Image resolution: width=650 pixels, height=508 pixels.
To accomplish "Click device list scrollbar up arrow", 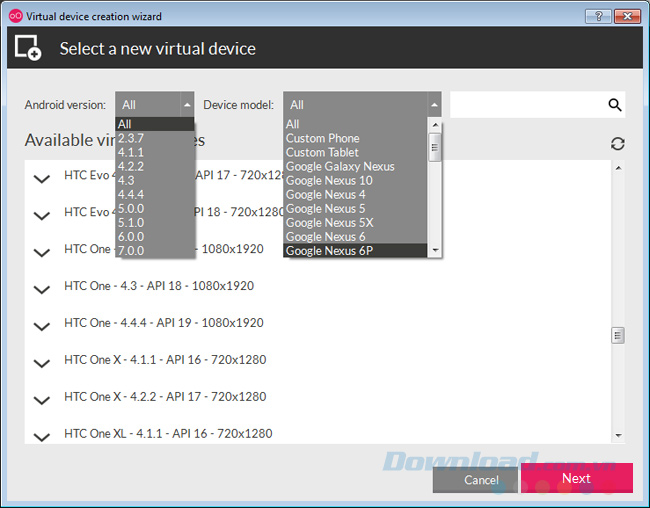I will tap(618, 168).
